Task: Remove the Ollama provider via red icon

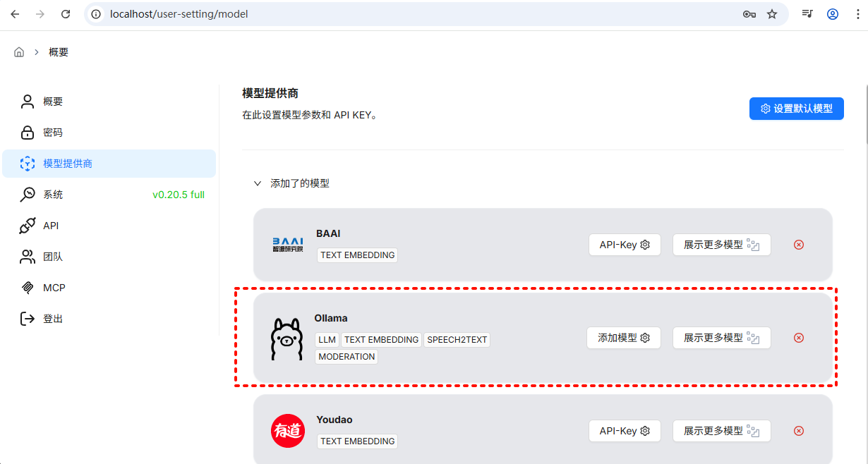Action: [799, 338]
